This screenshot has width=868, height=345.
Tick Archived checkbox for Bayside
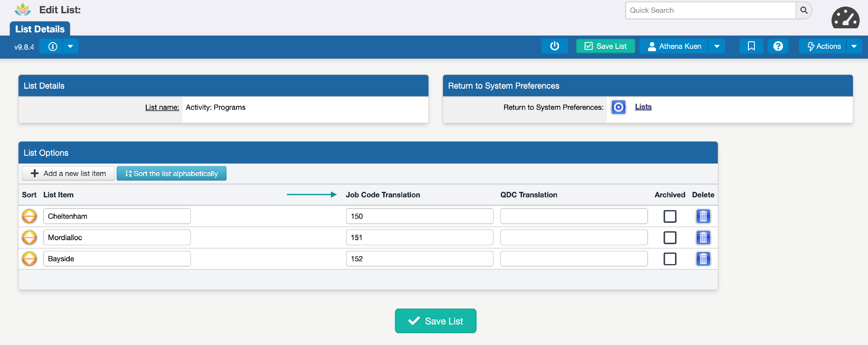click(x=670, y=259)
